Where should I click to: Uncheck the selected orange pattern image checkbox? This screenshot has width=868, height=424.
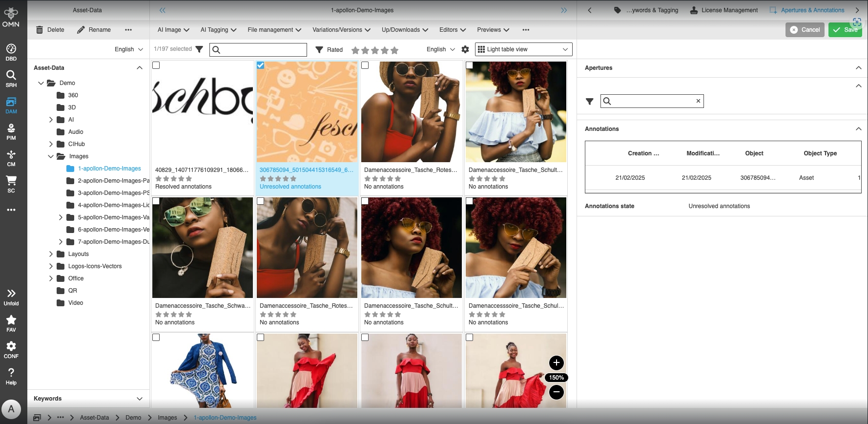pos(261,65)
